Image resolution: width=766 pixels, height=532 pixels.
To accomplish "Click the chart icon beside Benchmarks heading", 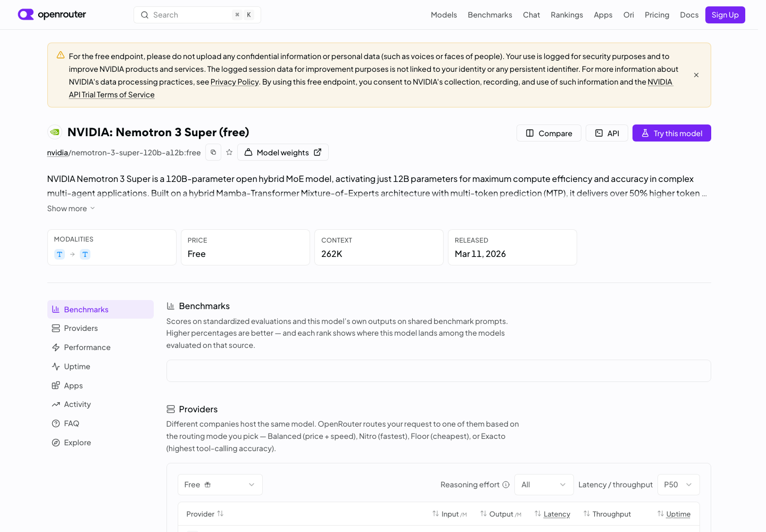I will point(171,306).
